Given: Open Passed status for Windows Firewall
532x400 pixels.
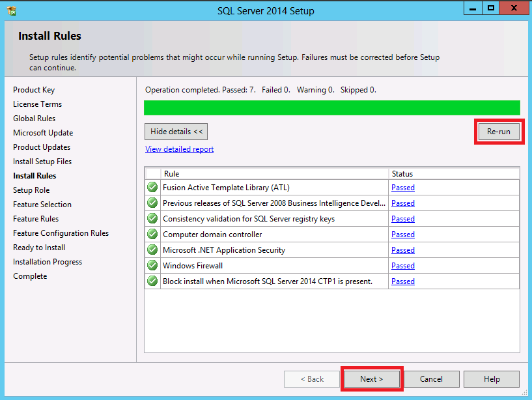Looking at the screenshot, I should (x=403, y=266).
